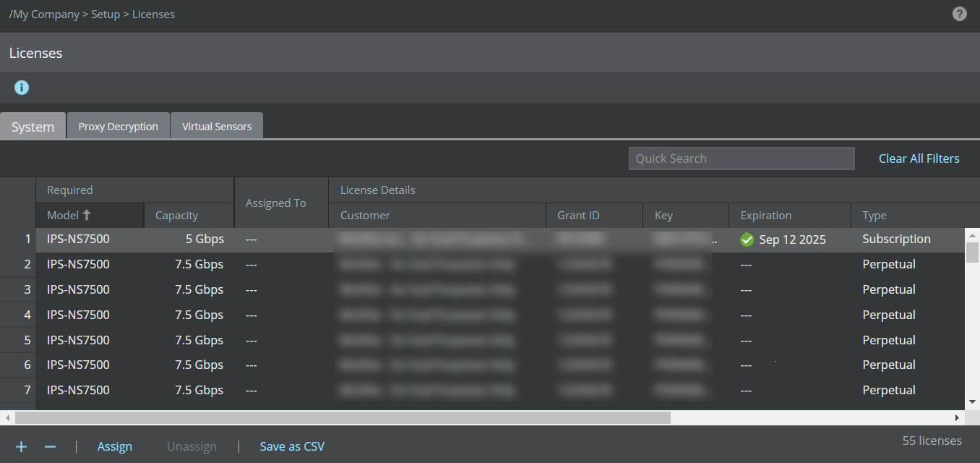980x463 pixels.
Task: Click IPS-NS7500 in row 7
Action: [78, 390]
